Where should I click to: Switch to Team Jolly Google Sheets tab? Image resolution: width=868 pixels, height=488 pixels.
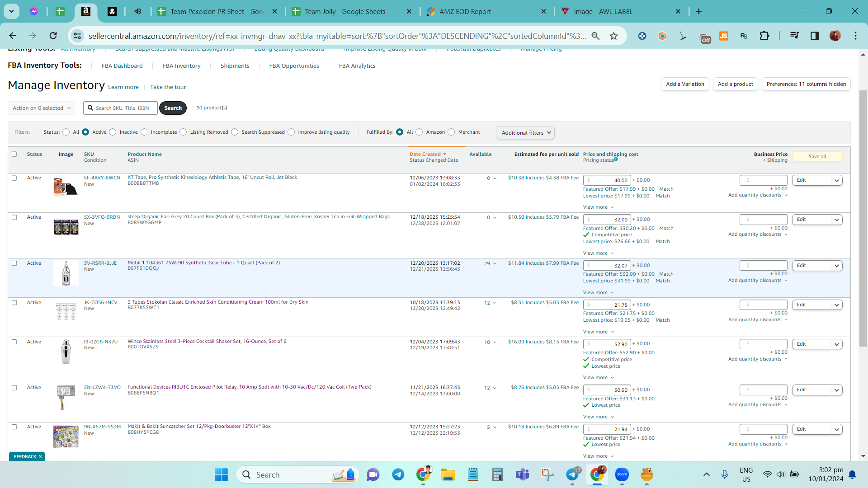coord(352,11)
